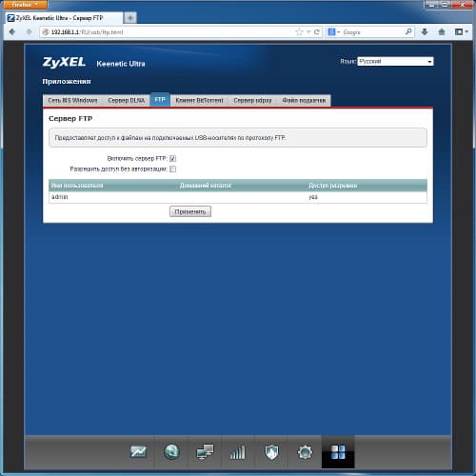Toggle the enable FTP server checkbox
This screenshot has width=476, height=476.
[x=172, y=158]
